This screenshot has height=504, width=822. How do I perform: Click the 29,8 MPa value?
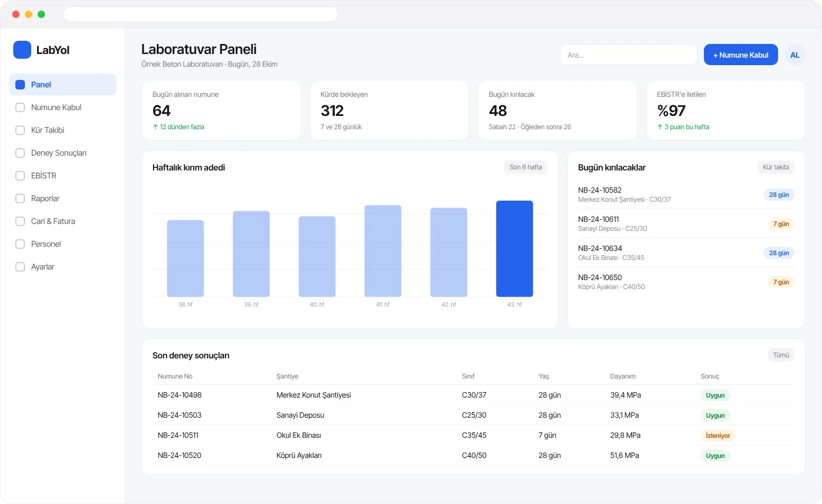(626, 435)
